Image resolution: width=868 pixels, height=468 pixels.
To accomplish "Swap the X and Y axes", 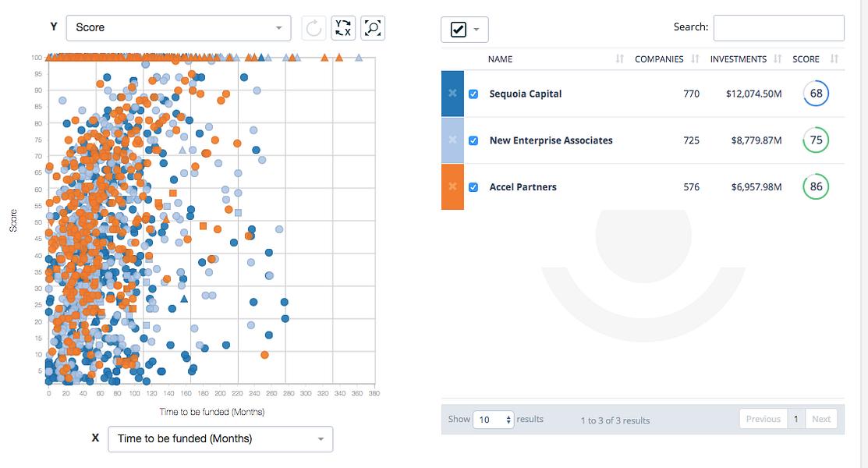I will [343, 28].
